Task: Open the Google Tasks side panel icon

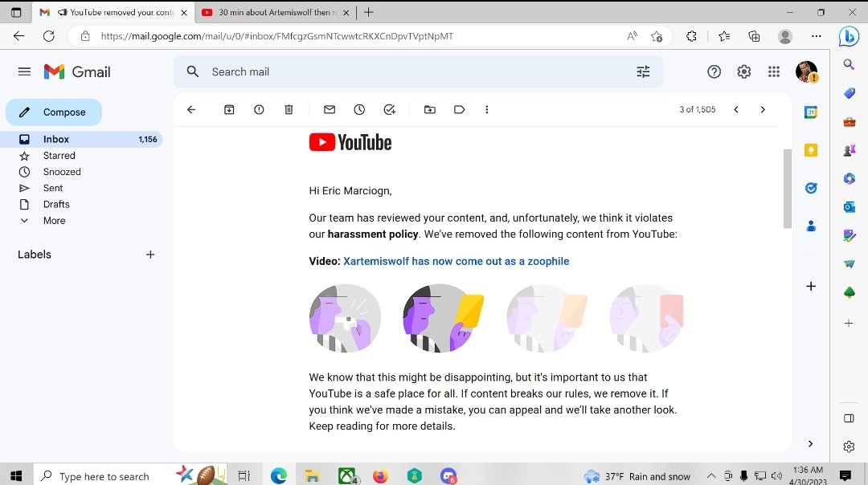Action: coord(811,188)
